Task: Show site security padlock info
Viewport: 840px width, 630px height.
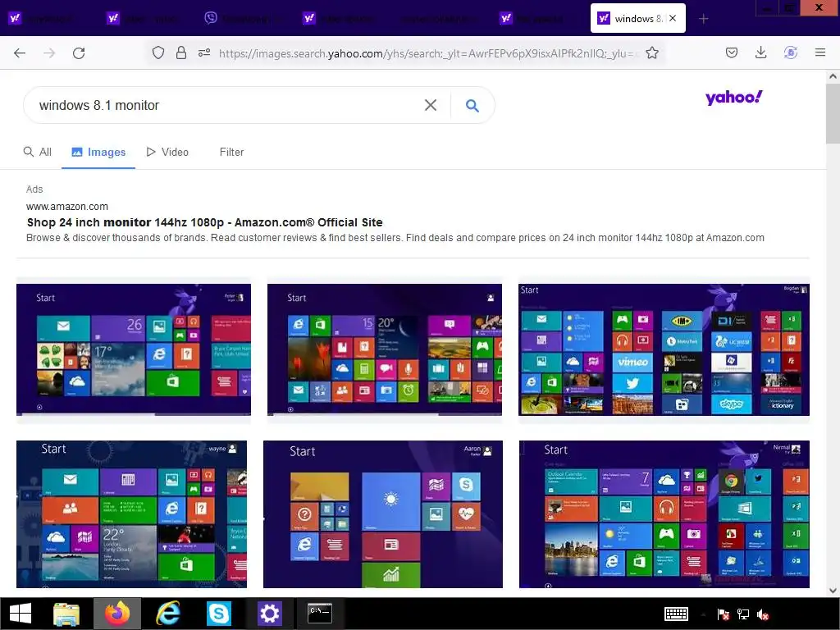Action: point(181,52)
